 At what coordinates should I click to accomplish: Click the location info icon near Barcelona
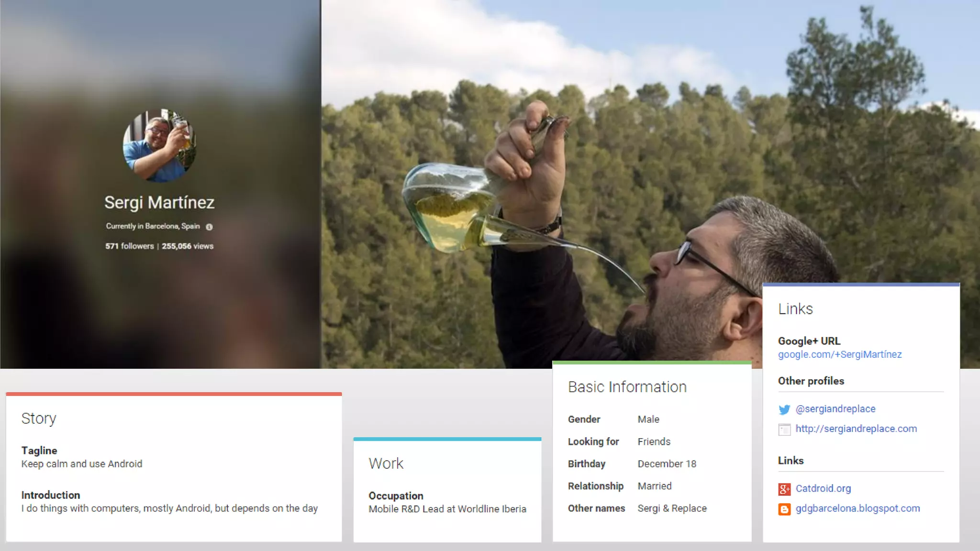coord(209,227)
